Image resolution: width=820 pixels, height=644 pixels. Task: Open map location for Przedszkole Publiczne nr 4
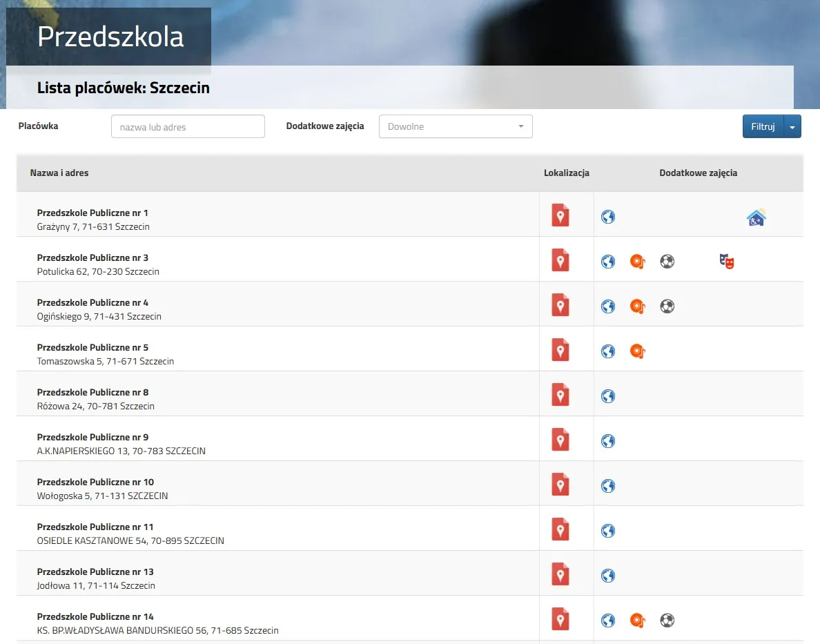[560, 305]
